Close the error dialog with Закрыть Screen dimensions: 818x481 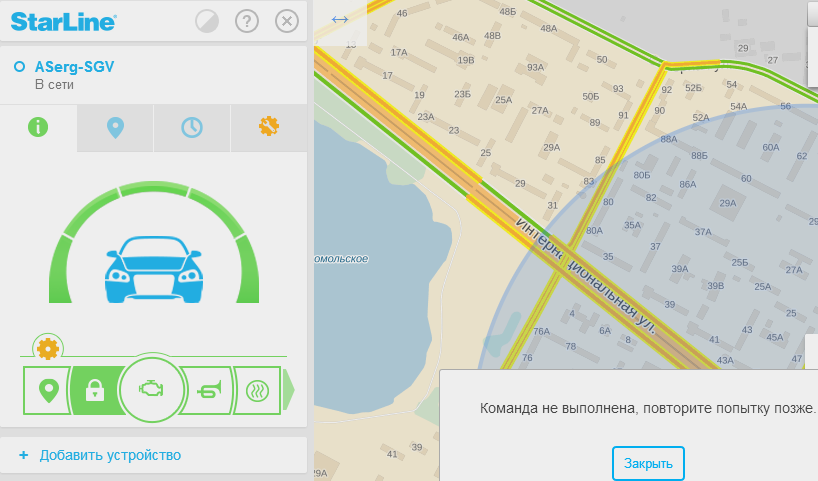pyautogui.click(x=648, y=463)
